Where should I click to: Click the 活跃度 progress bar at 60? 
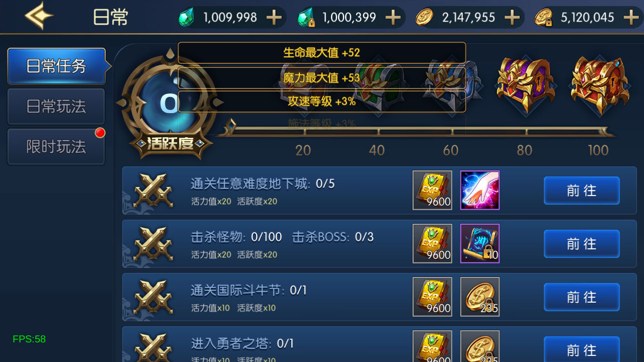click(x=452, y=132)
